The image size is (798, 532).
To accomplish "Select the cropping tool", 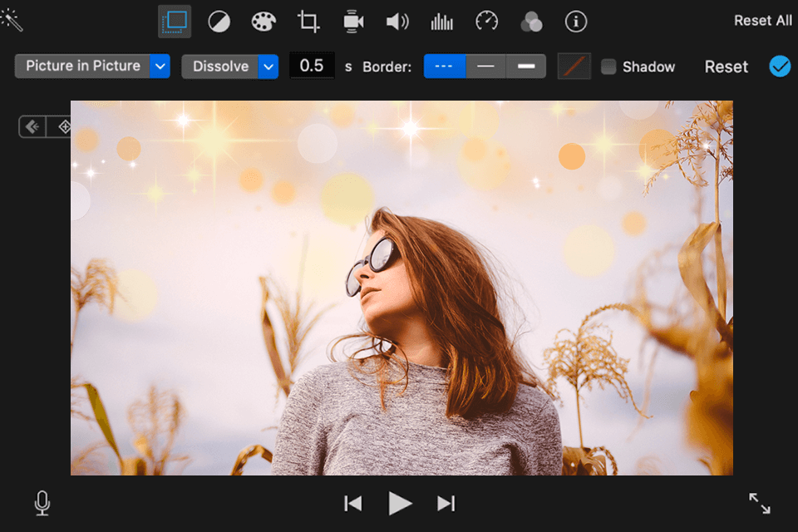I will coord(308,22).
